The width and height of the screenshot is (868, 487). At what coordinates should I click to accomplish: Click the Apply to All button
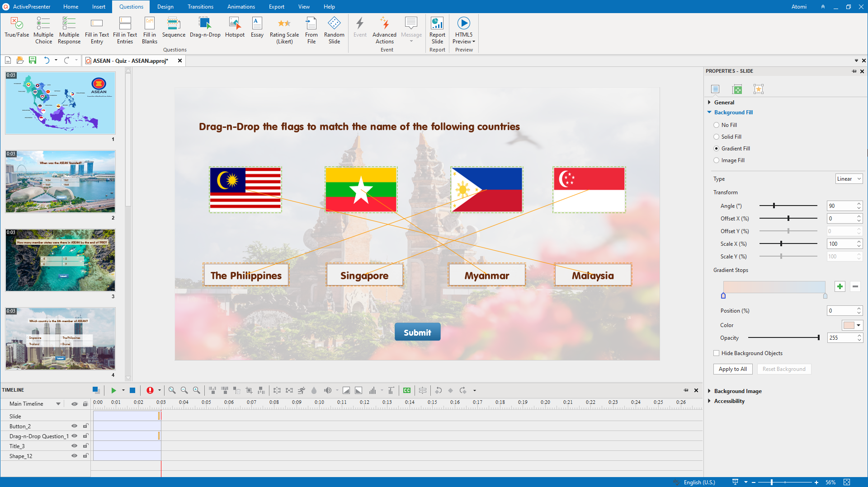733,369
